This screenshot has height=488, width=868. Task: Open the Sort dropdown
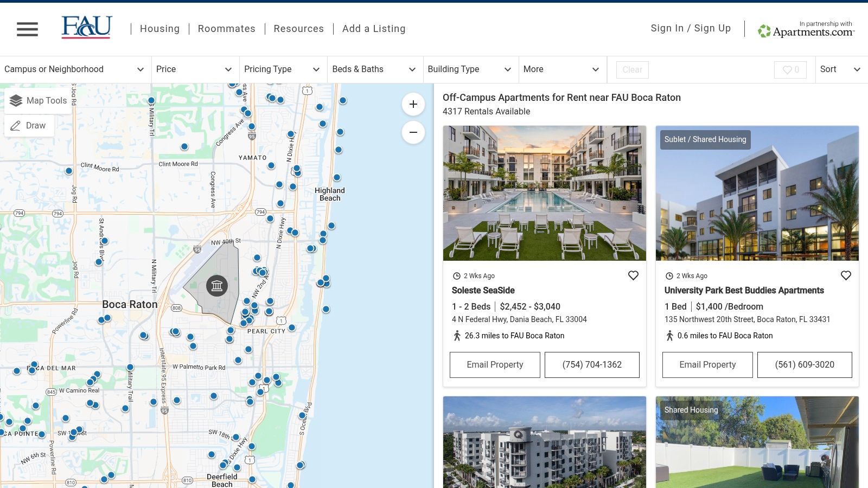point(841,69)
